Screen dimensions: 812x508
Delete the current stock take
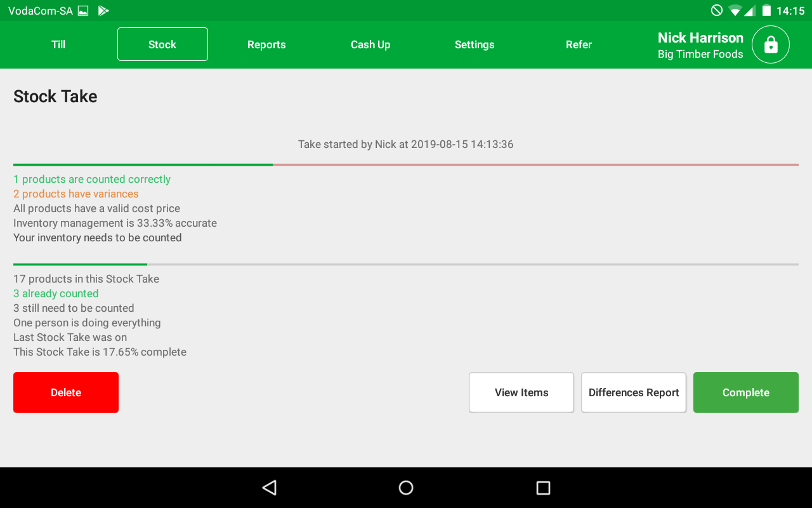[66, 392]
